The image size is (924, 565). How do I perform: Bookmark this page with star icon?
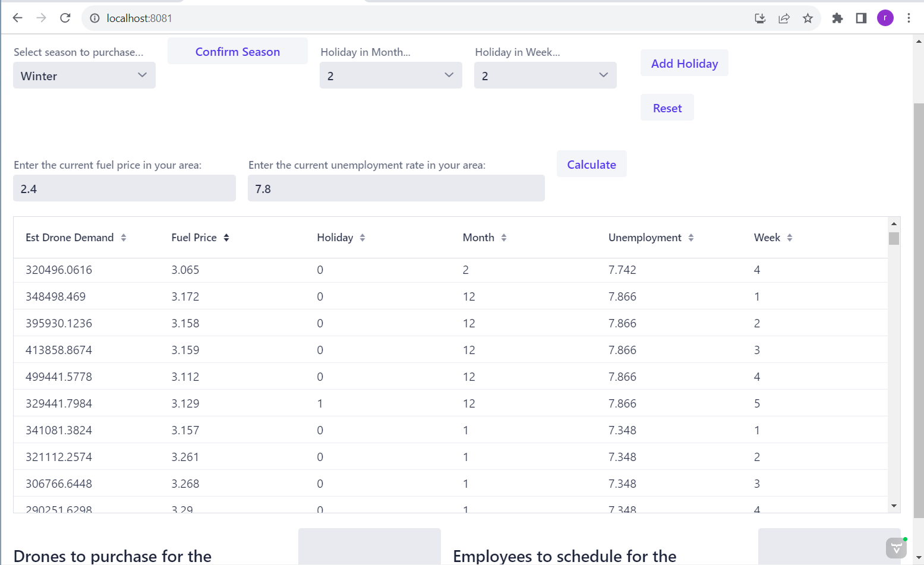[808, 18]
